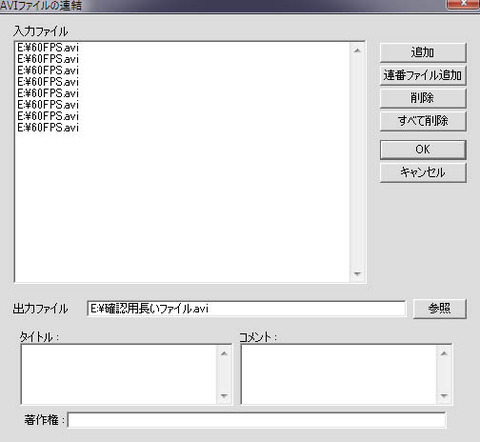Viewport: 480px width, 442px height.
Task: Click コメント box scroll down arrow
Action: [444, 396]
